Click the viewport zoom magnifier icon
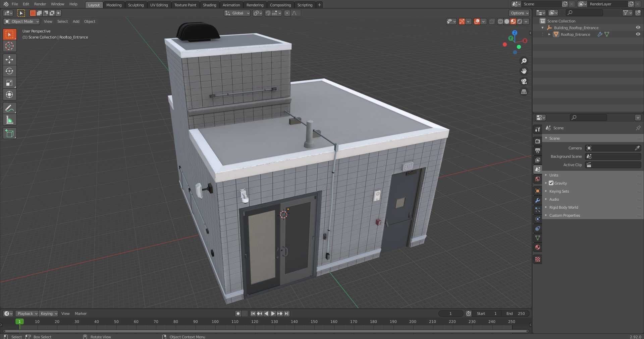The width and height of the screenshot is (644, 339). (x=524, y=61)
